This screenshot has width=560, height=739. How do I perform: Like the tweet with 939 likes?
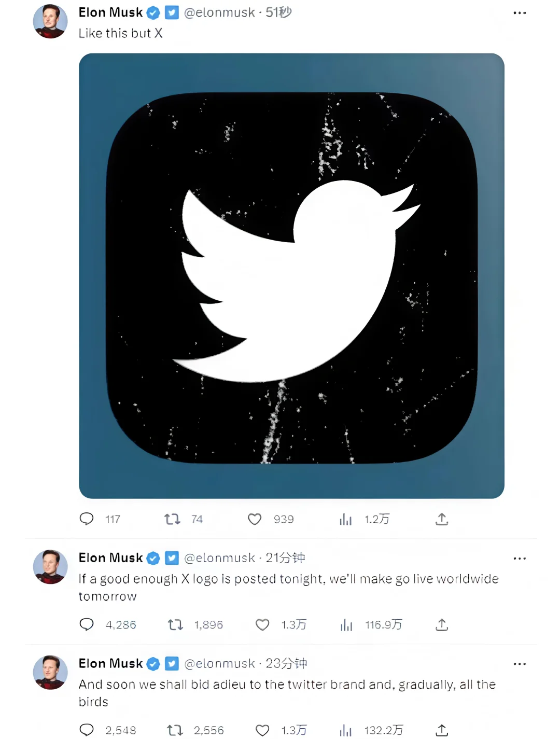click(x=255, y=519)
